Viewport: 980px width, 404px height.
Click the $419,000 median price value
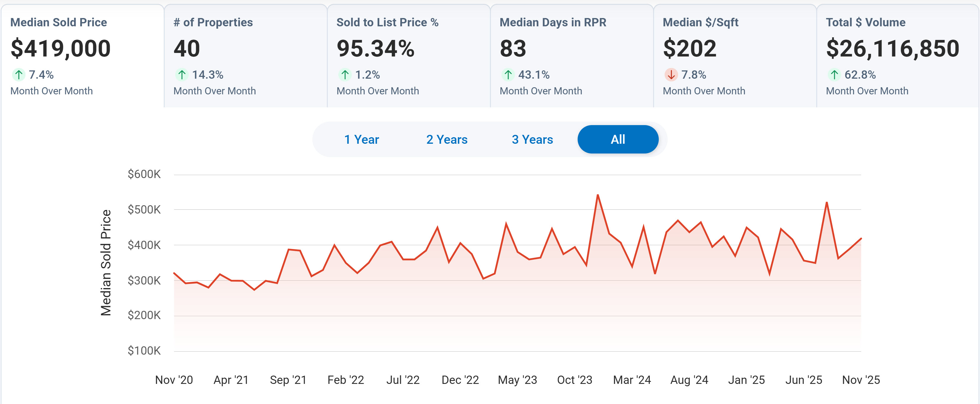point(61,49)
